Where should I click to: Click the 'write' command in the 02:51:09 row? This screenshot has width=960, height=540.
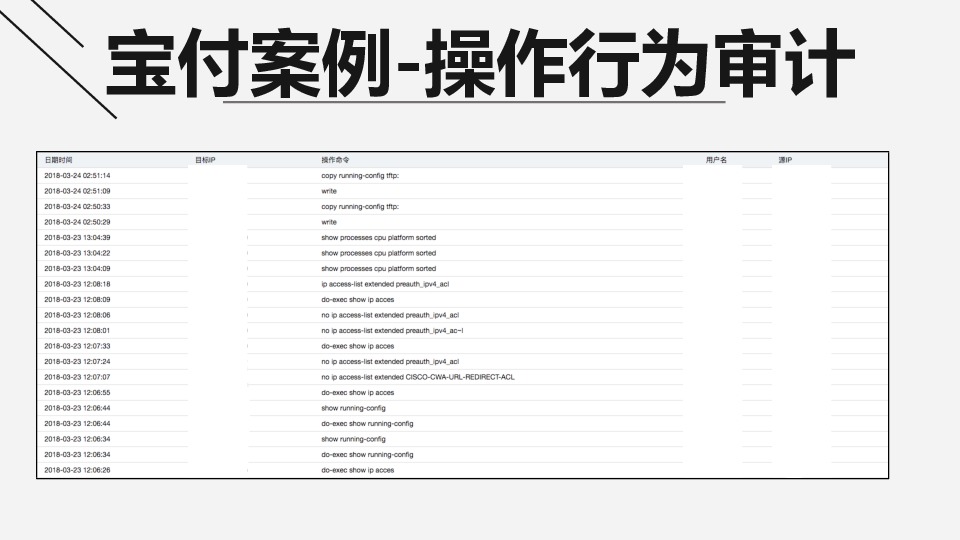[329, 191]
